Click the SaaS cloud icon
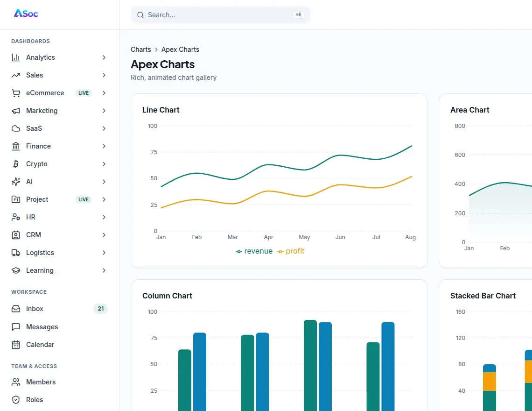Viewport: 532px width, 411px height. tap(15, 128)
